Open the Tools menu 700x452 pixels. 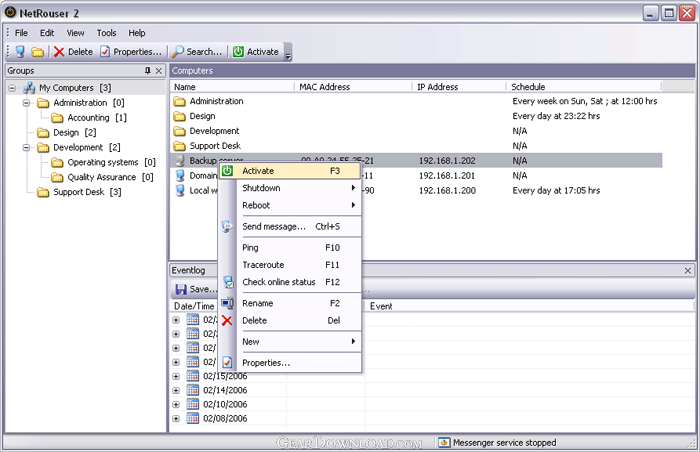[106, 33]
